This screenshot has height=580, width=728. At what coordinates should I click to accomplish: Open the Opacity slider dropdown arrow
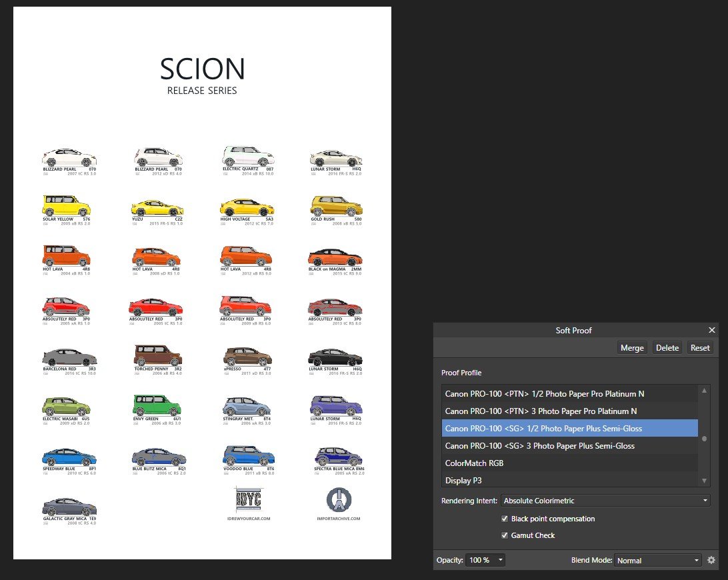(x=500, y=560)
